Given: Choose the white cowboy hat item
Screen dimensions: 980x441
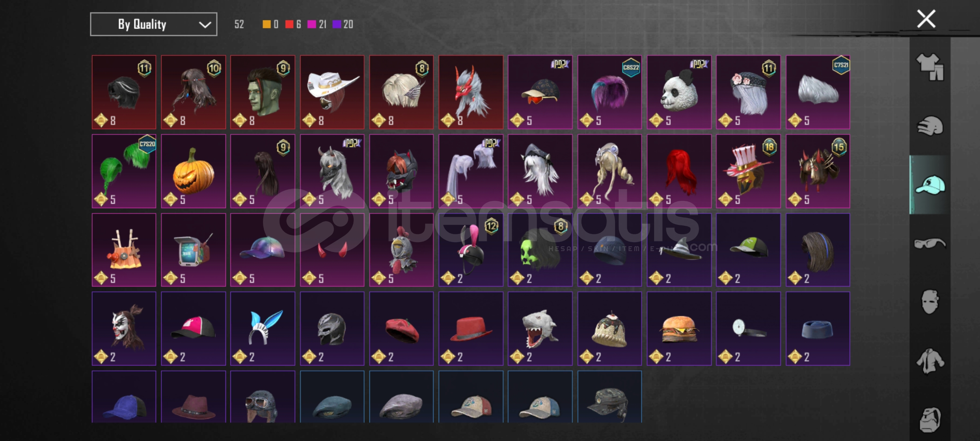Looking at the screenshot, I should [332, 92].
